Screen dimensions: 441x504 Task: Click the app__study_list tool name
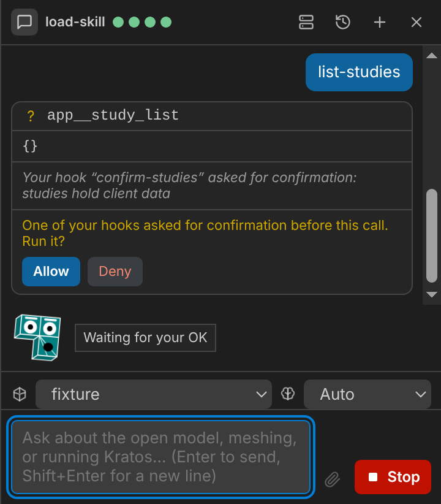click(x=113, y=115)
